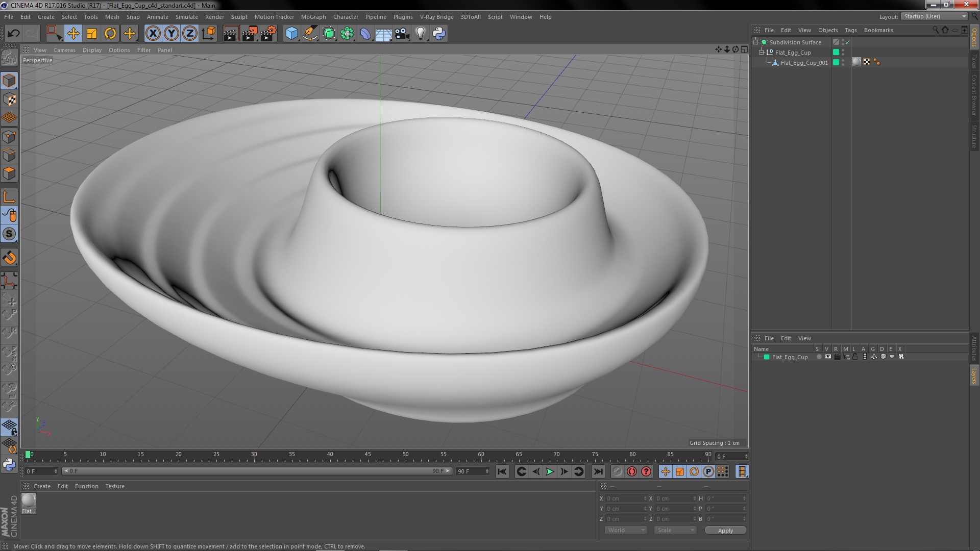Open the Camera objects icon
This screenshot has width=980, height=551.
402,34
